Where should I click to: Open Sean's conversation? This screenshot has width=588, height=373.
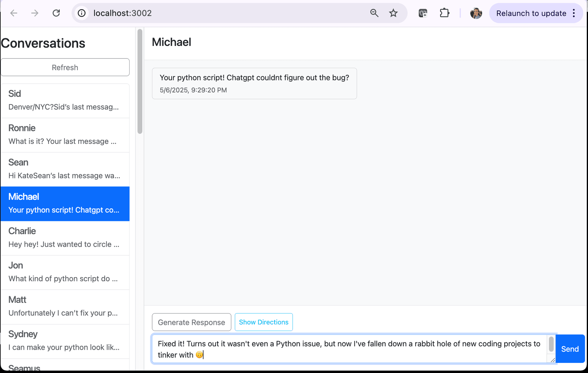[x=65, y=169]
